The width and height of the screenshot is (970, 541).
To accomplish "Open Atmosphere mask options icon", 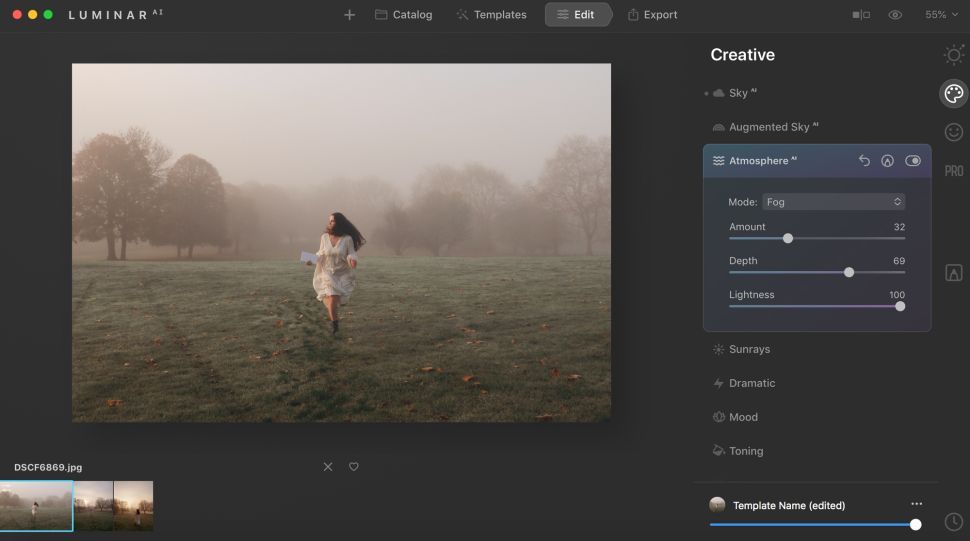I will [x=887, y=161].
